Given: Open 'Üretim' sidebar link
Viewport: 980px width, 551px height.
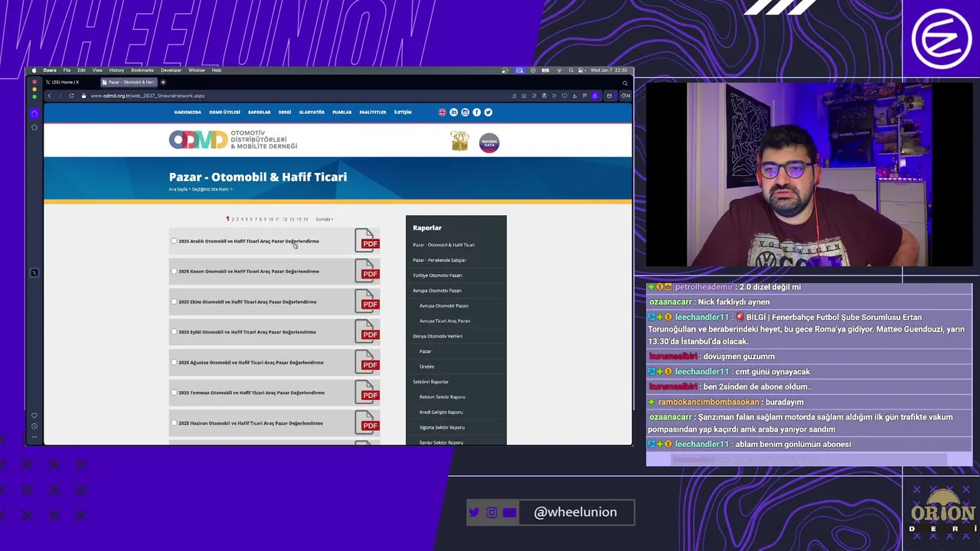Looking at the screenshot, I should (426, 367).
